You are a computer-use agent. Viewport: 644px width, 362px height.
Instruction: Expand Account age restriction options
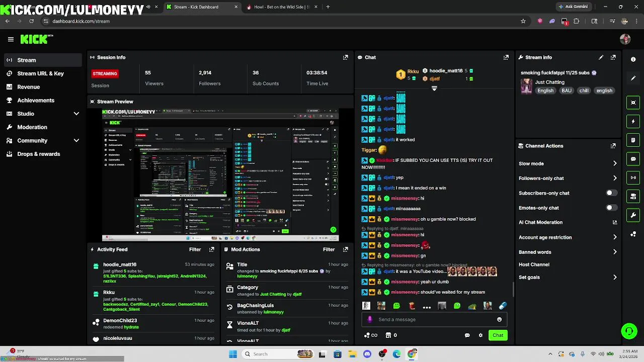point(615,237)
